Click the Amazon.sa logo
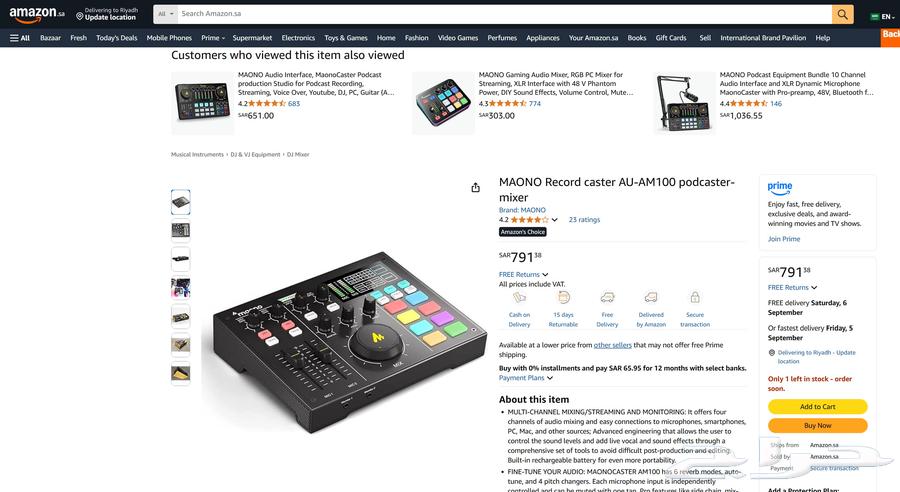 pos(37,14)
